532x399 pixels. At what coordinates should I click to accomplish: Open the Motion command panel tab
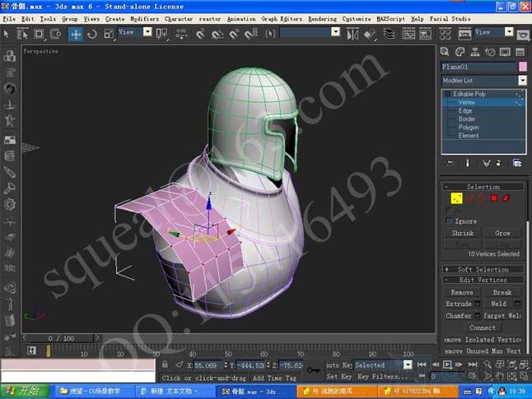point(490,52)
